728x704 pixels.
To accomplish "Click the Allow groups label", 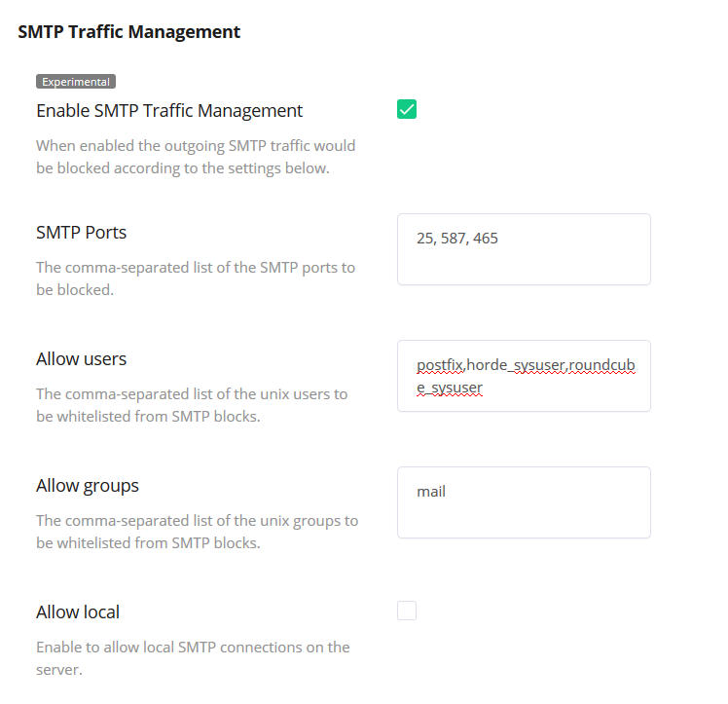I will pos(88,486).
